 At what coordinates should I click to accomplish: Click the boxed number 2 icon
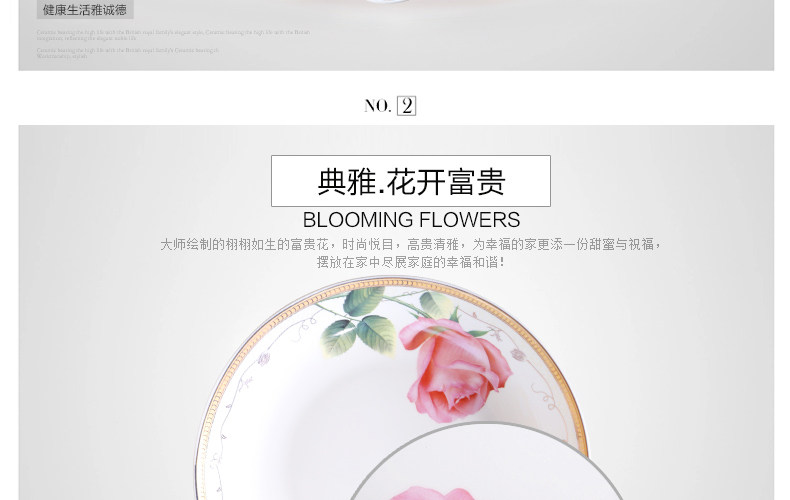pos(407,106)
